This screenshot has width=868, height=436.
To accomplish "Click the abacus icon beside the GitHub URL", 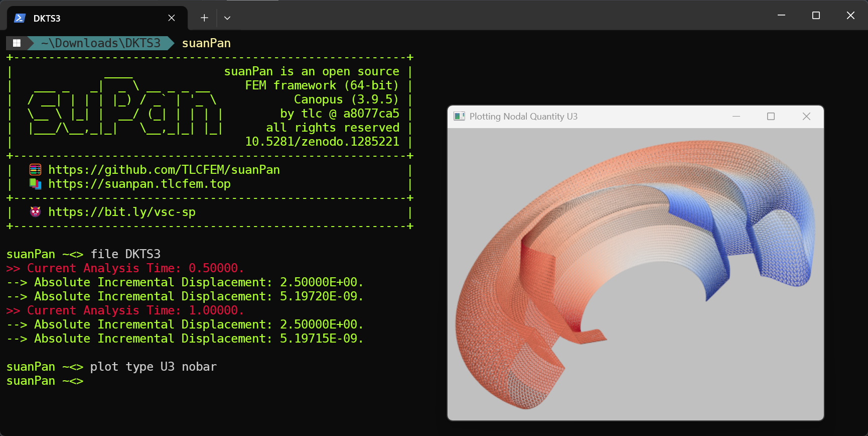I will [x=35, y=170].
